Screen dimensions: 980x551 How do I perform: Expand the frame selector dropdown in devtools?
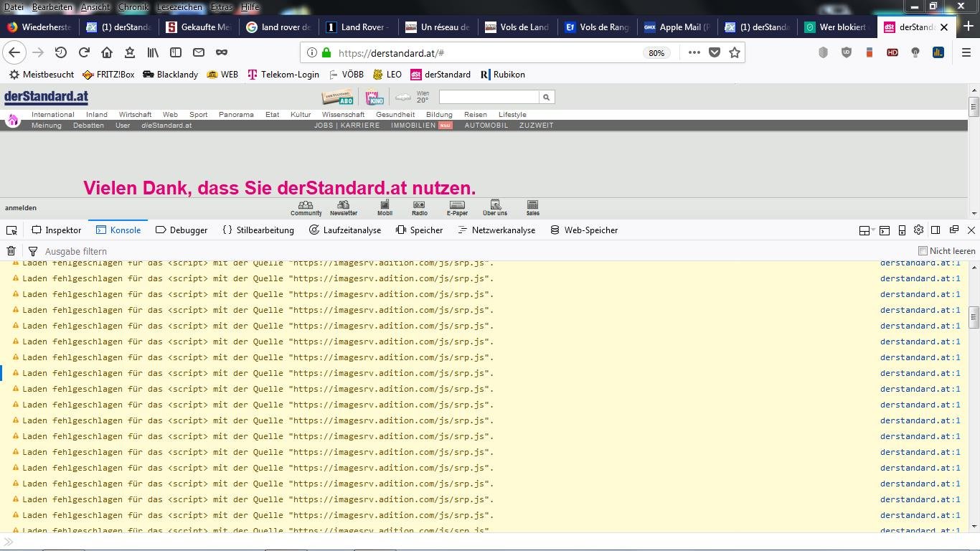865,230
